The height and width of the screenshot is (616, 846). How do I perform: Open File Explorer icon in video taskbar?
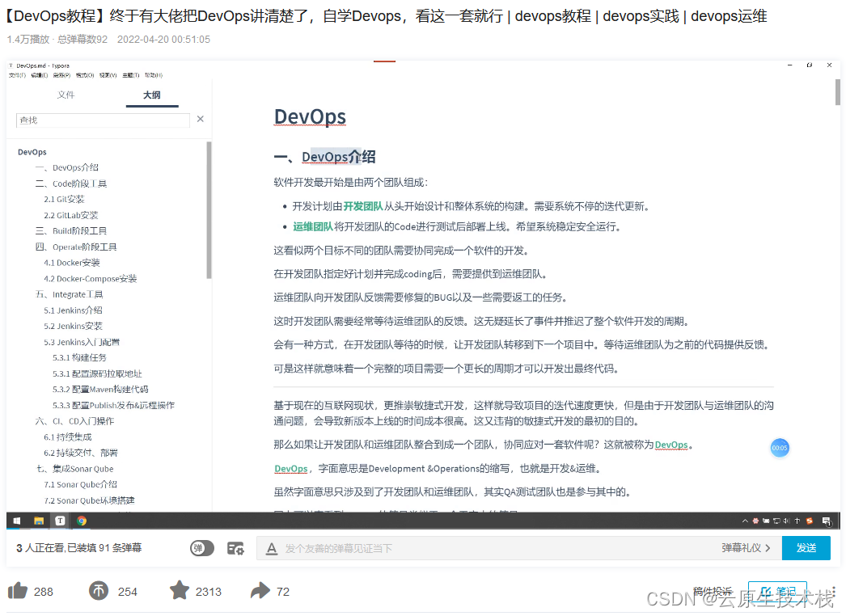[x=39, y=521]
